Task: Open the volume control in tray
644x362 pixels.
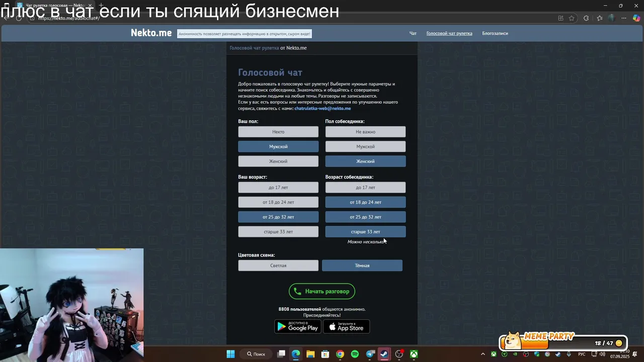Action: click(602, 354)
